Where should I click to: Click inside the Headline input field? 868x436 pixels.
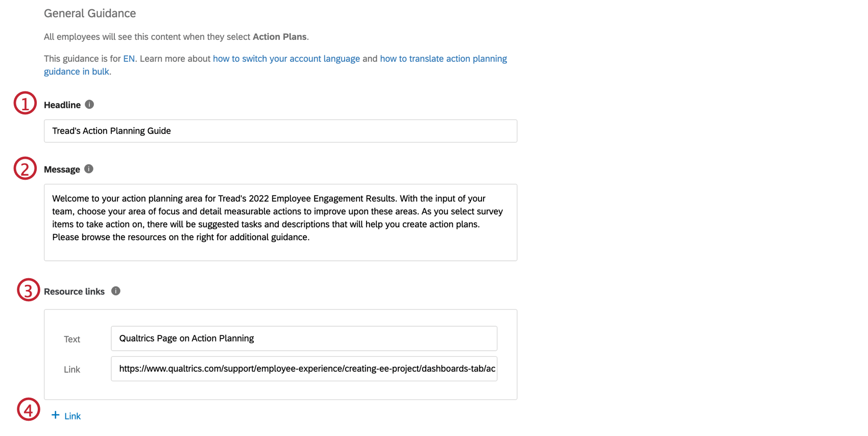click(x=280, y=131)
